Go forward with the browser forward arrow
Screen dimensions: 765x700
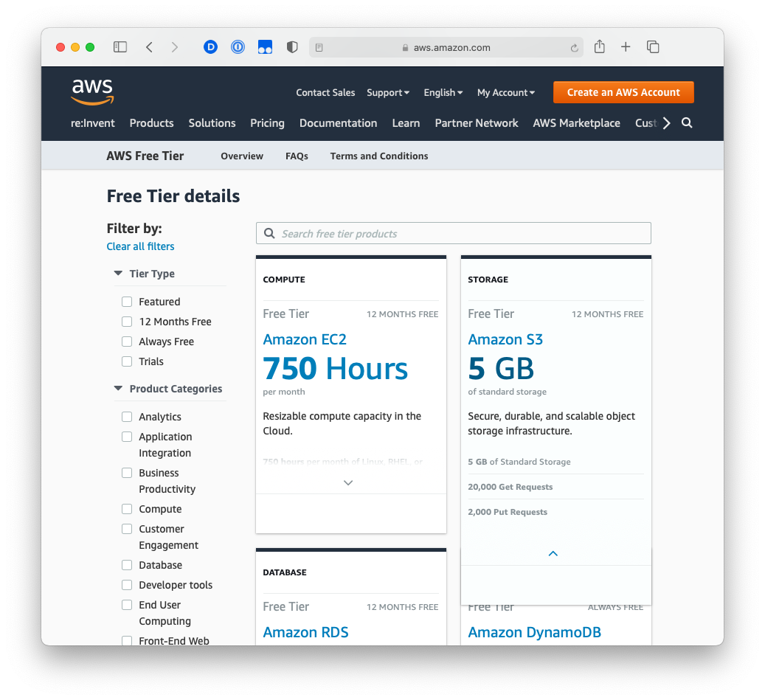175,46
